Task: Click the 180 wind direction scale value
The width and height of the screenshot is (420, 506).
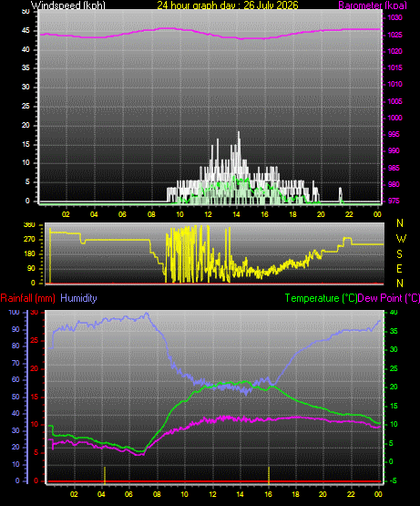Action: [29, 254]
